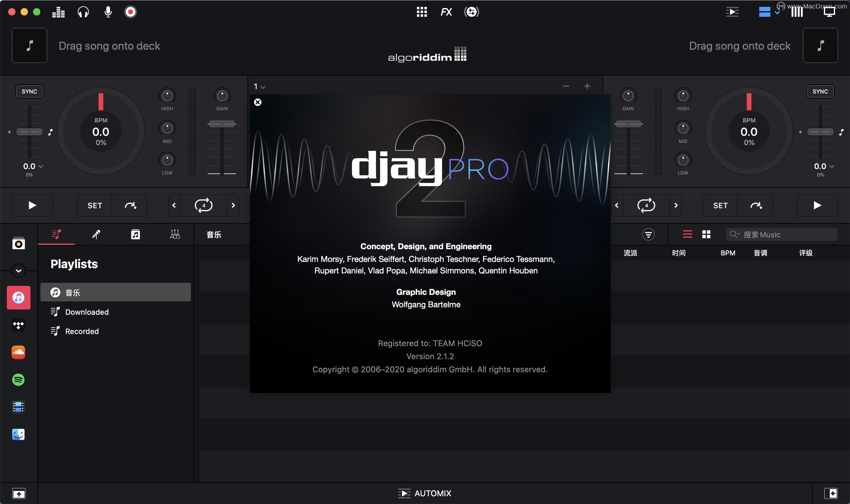Open the Downloaded playlist
The width and height of the screenshot is (850, 504).
coord(116,312)
